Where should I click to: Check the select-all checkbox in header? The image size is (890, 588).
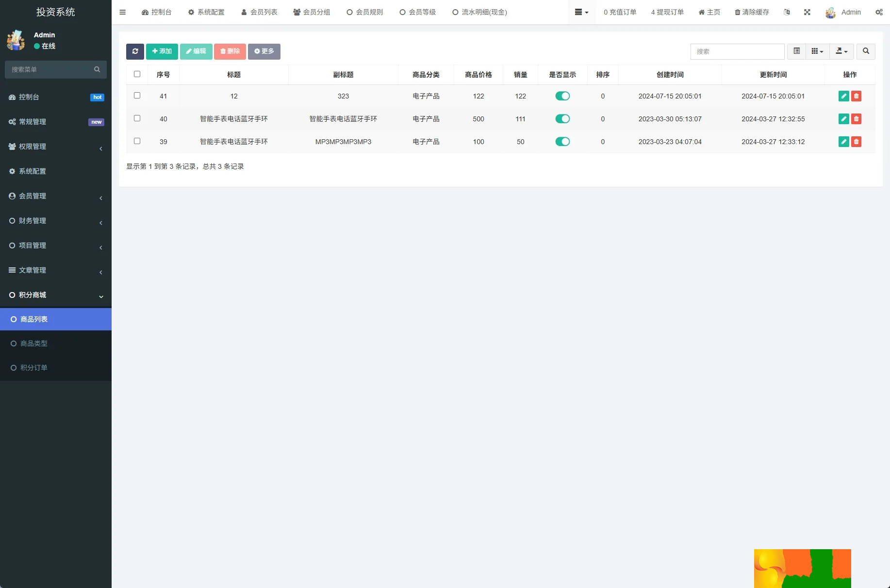137,74
